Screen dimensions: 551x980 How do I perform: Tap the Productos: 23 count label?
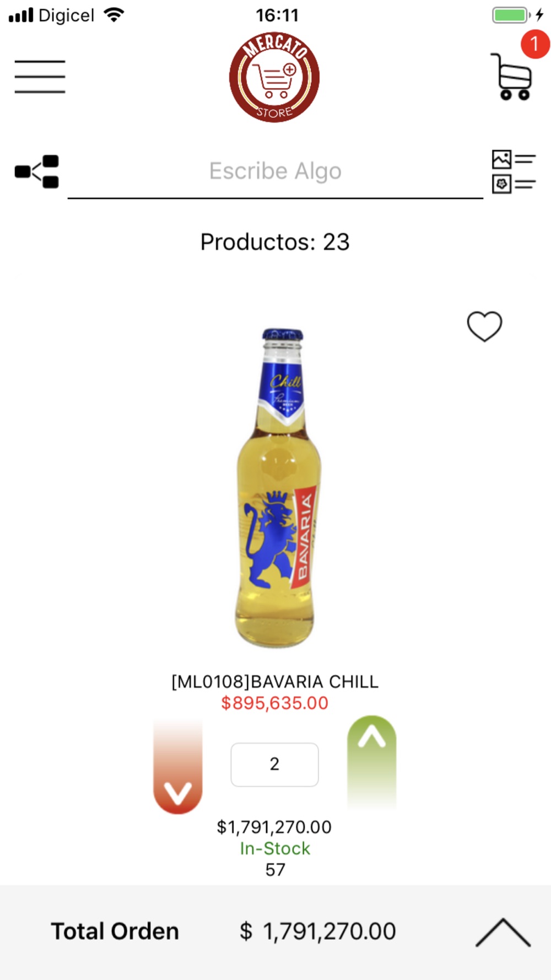pos(275,242)
